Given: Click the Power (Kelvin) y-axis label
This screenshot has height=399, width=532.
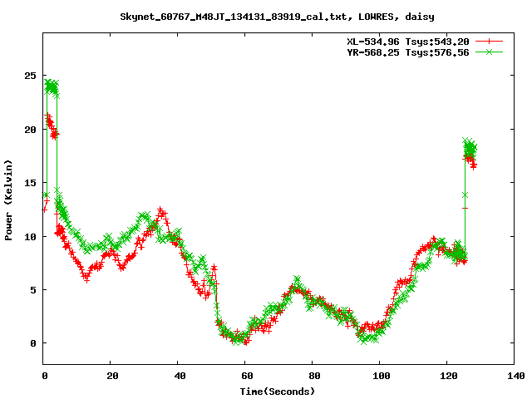Looking at the screenshot, I should coord(8,200).
